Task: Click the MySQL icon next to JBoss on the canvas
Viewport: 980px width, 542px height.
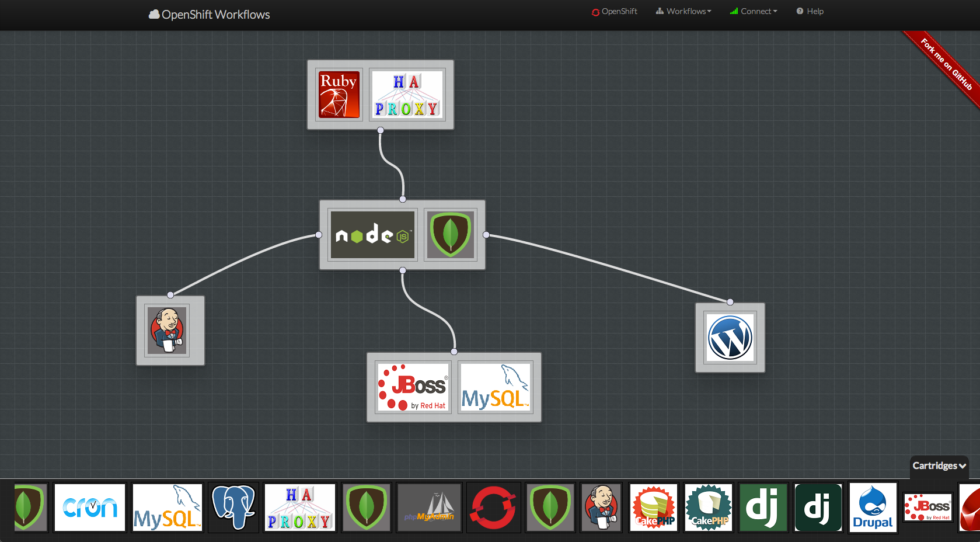Action: pos(495,387)
